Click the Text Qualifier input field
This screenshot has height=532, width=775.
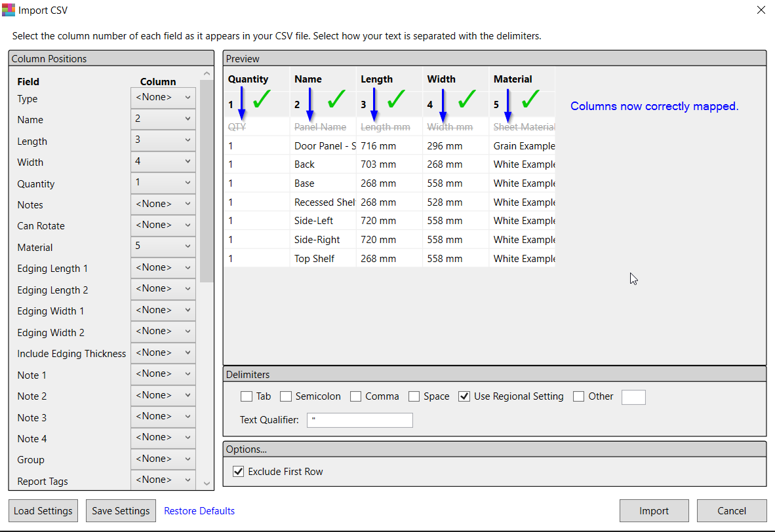(x=360, y=420)
